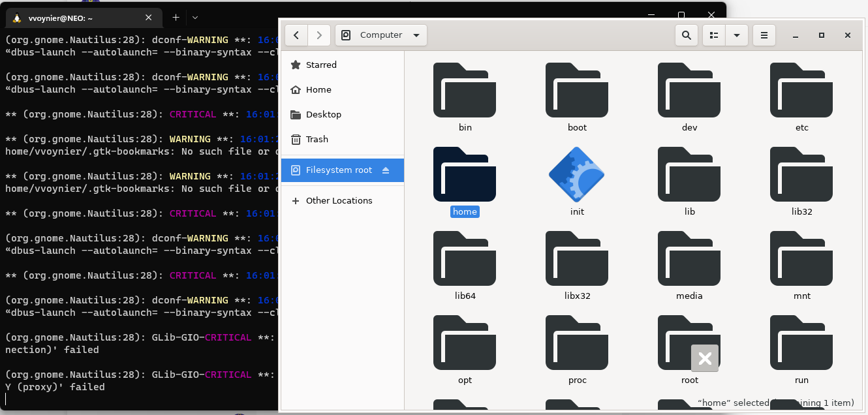Image resolution: width=868 pixels, height=415 pixels.
Task: Open search in the file manager
Action: (x=686, y=35)
